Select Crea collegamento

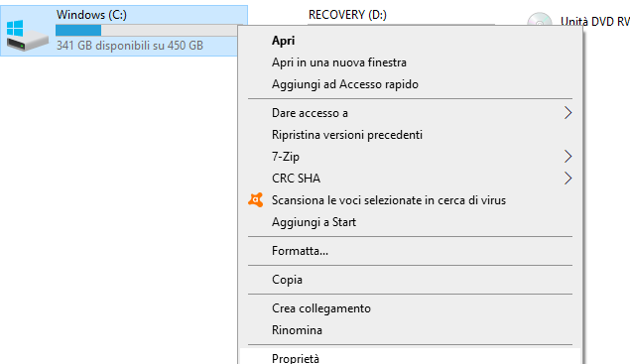(x=410, y=308)
